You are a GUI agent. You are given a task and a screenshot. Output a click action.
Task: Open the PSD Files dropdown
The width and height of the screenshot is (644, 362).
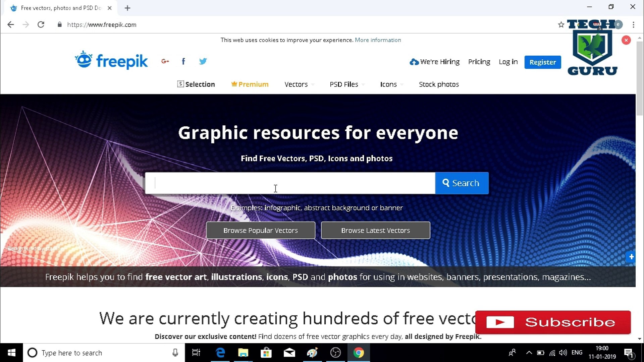click(344, 84)
